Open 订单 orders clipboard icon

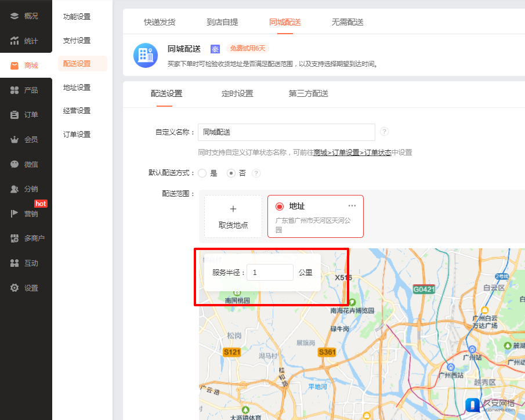click(15, 115)
